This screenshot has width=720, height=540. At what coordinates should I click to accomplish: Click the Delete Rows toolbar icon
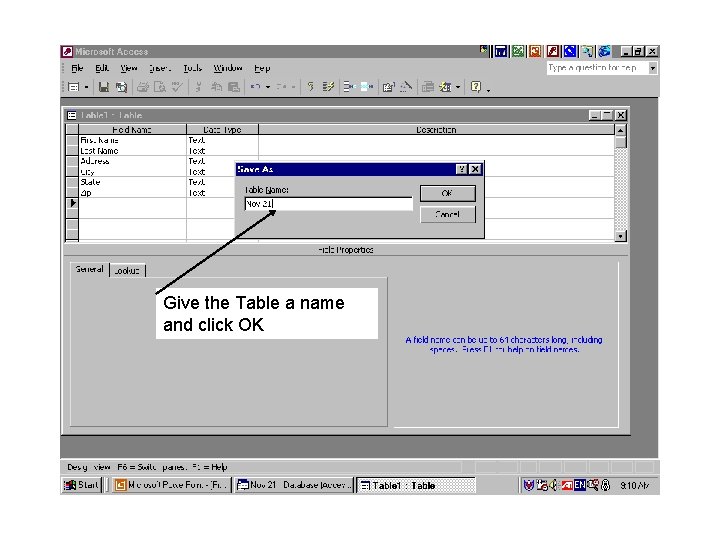pos(366,87)
